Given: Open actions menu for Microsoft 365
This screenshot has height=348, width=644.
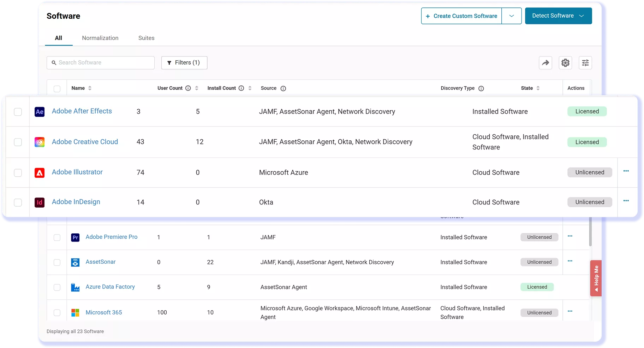Looking at the screenshot, I should click(570, 311).
